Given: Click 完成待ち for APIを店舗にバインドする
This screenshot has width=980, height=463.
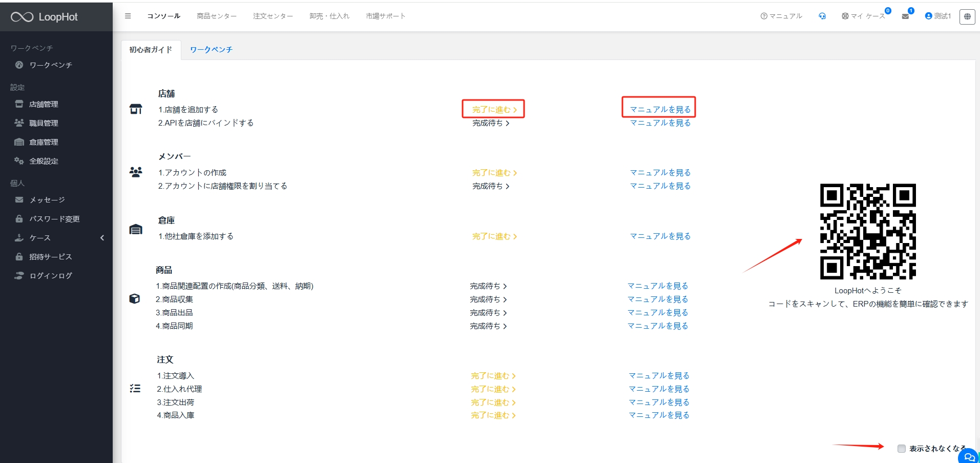Looking at the screenshot, I should [x=491, y=123].
